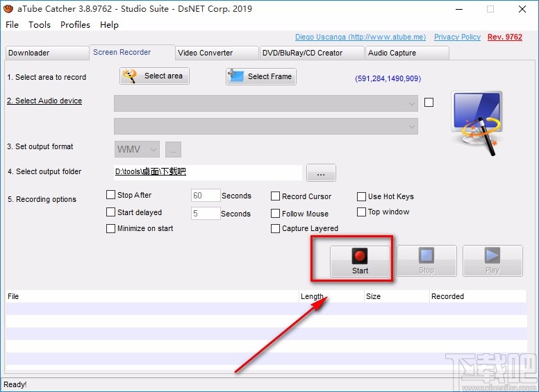
Task: Click the File column header
Action: coord(152,296)
